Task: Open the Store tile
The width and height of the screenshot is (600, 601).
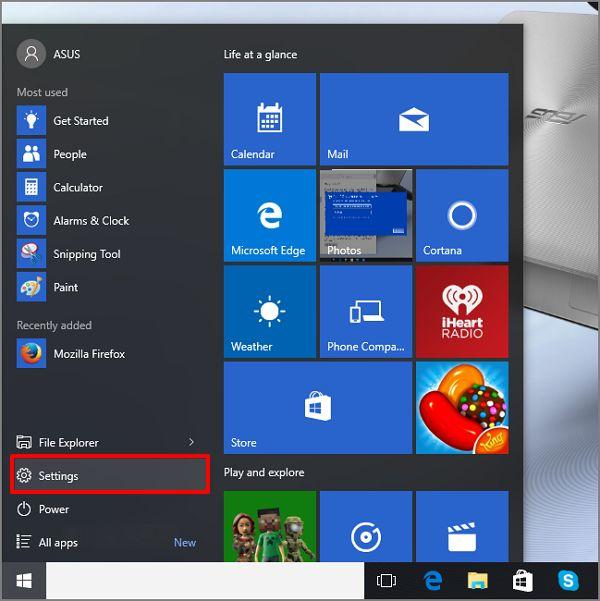Action: point(318,408)
